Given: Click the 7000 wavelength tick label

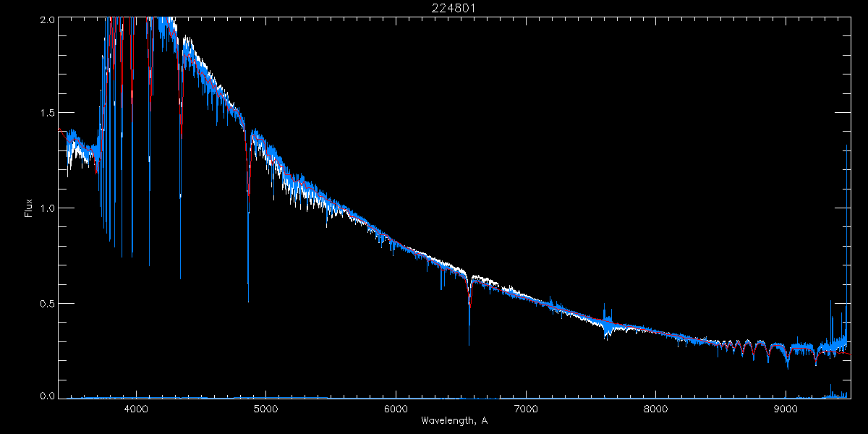Looking at the screenshot, I should [526, 409].
